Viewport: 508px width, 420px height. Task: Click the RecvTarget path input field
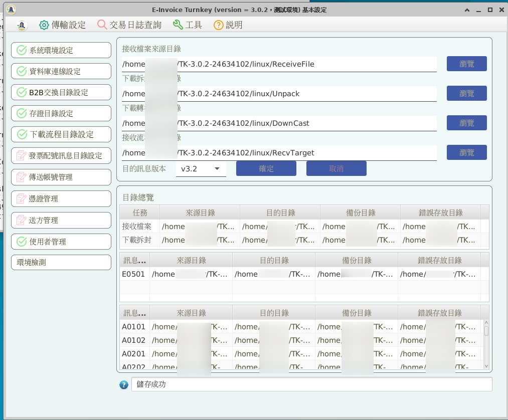tap(279, 152)
